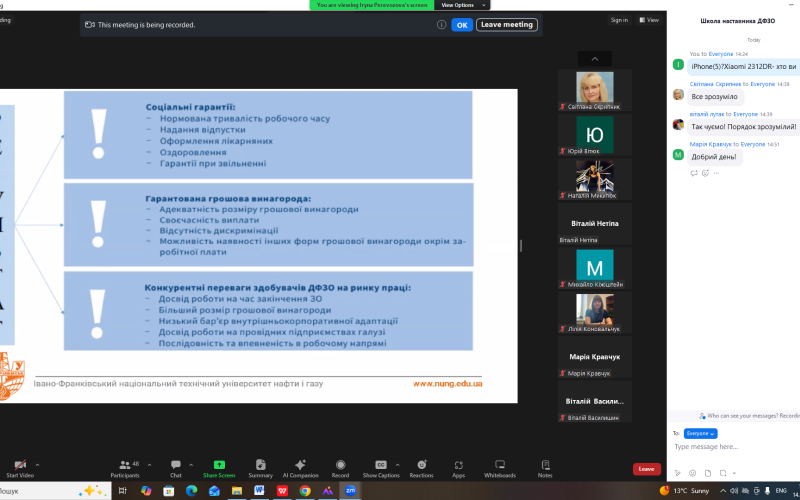This screenshot has width=800, height=500.
Task: Click the chat message Все зрозуміло
Action: 714,96
